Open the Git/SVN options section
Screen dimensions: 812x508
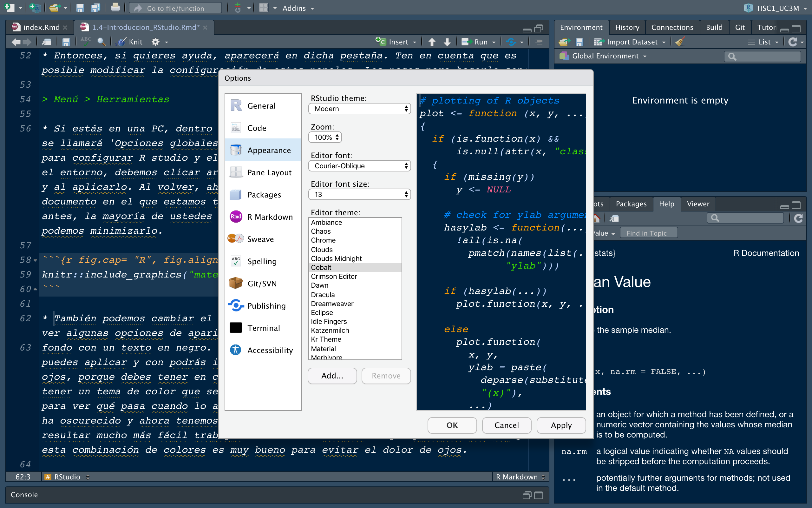point(263,284)
